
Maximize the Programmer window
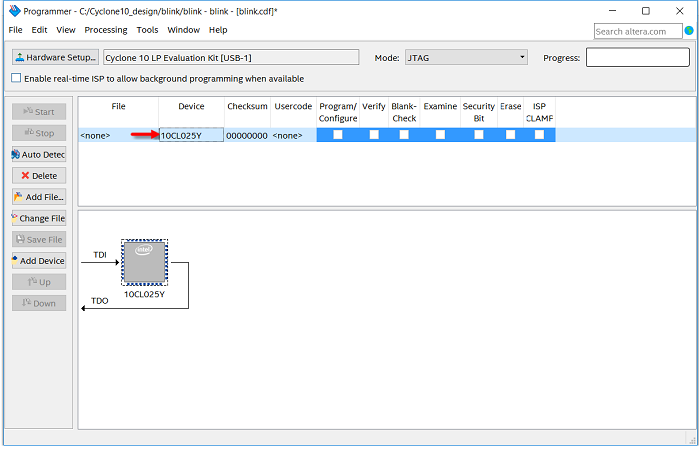coord(646,11)
